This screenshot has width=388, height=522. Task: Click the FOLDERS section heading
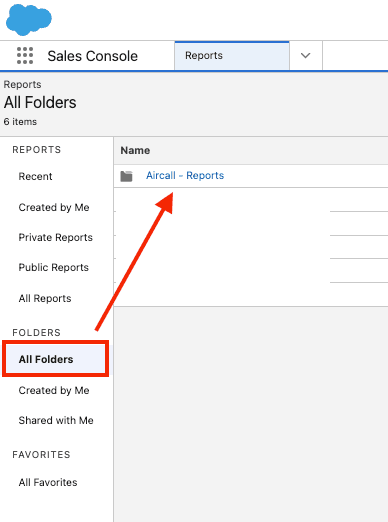(37, 333)
